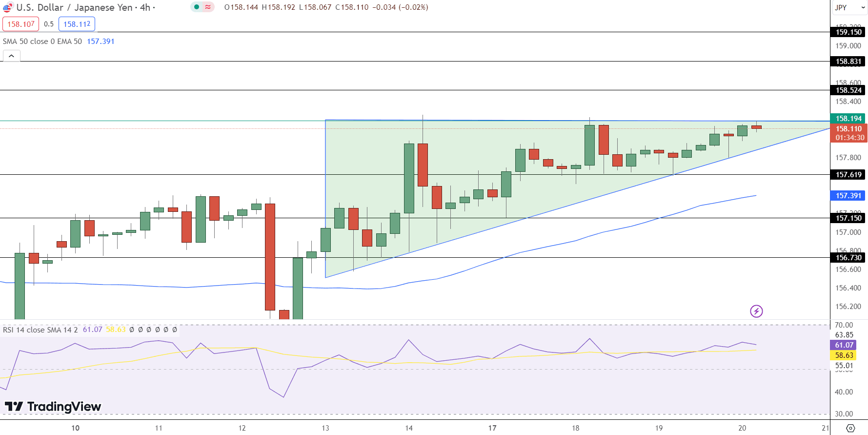Click the buy price 158.112 button

pyautogui.click(x=77, y=24)
